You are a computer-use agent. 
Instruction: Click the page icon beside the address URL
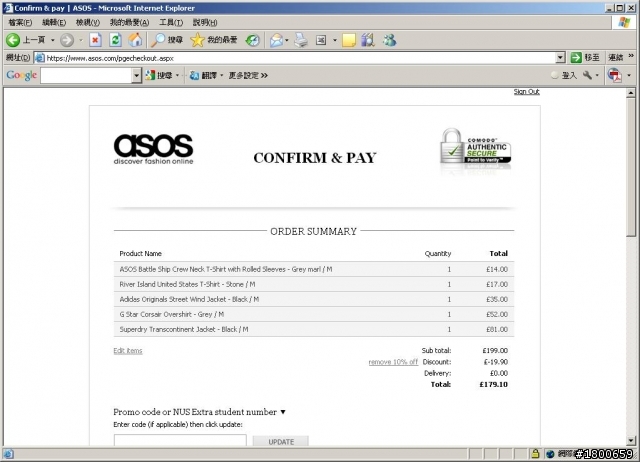click(x=40, y=58)
